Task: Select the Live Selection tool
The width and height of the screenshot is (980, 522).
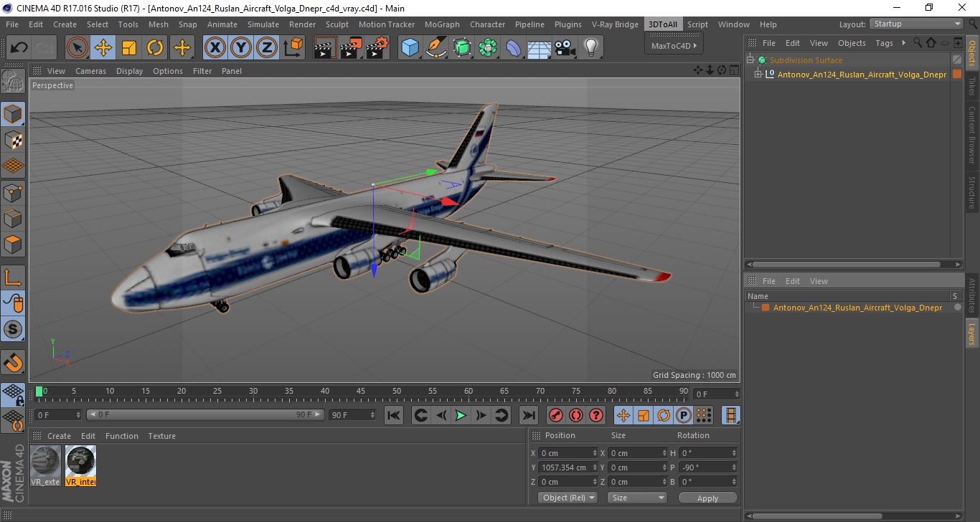Action: tap(77, 48)
